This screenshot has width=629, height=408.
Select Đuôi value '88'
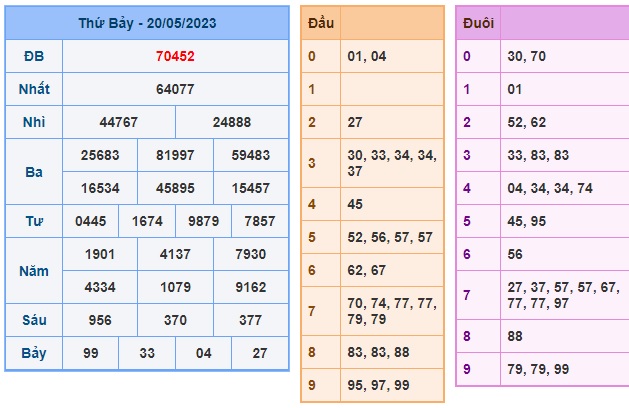515,336
